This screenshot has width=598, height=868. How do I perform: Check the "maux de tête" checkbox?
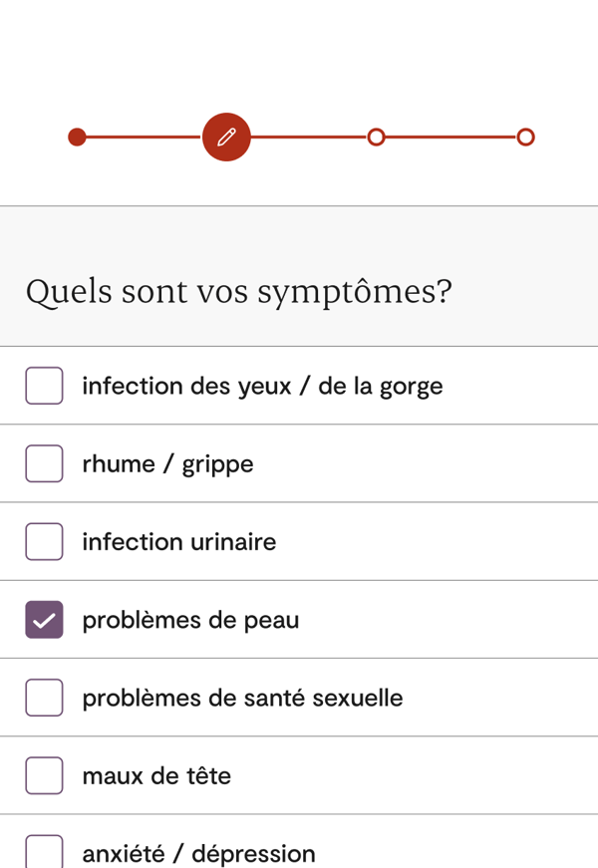[44, 775]
